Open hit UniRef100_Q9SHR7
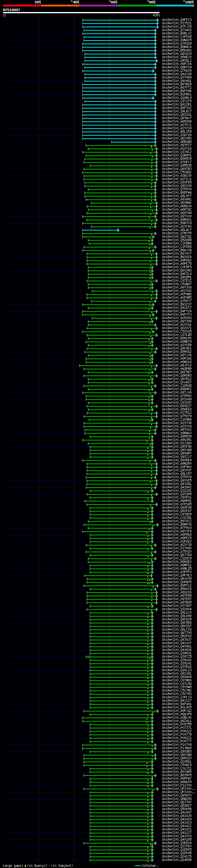The height and width of the screenshot is (868, 197). (x=176, y=453)
